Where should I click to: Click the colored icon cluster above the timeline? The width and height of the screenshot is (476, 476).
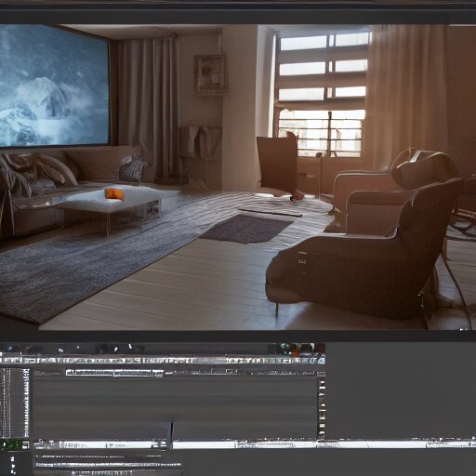tap(297, 349)
